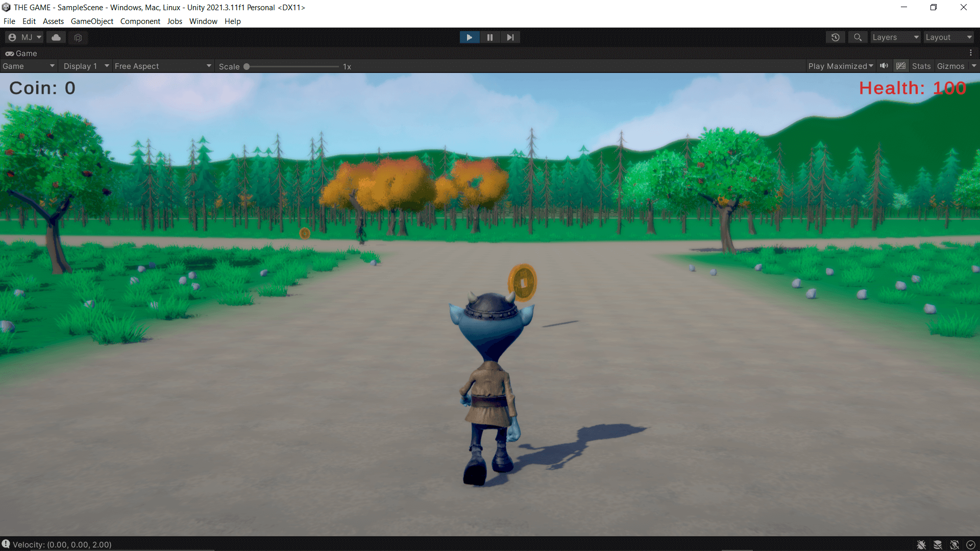Click the Gizmos button
The height and width of the screenshot is (551, 980).
click(x=950, y=66)
